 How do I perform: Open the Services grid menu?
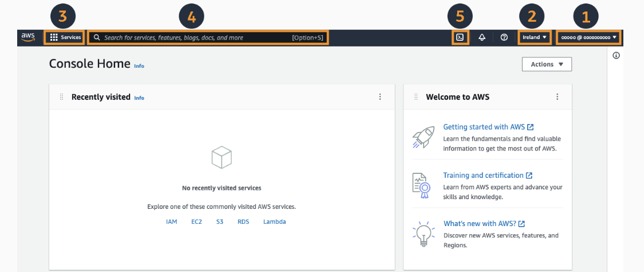[65, 37]
